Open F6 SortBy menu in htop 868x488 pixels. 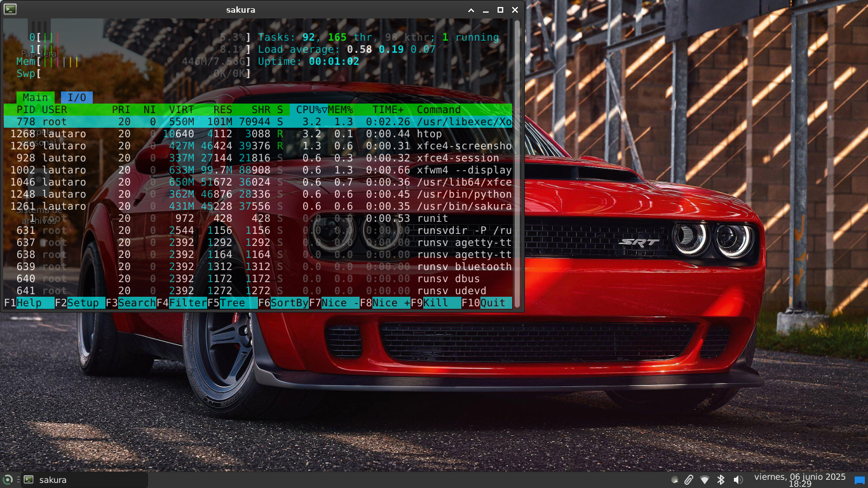click(283, 303)
